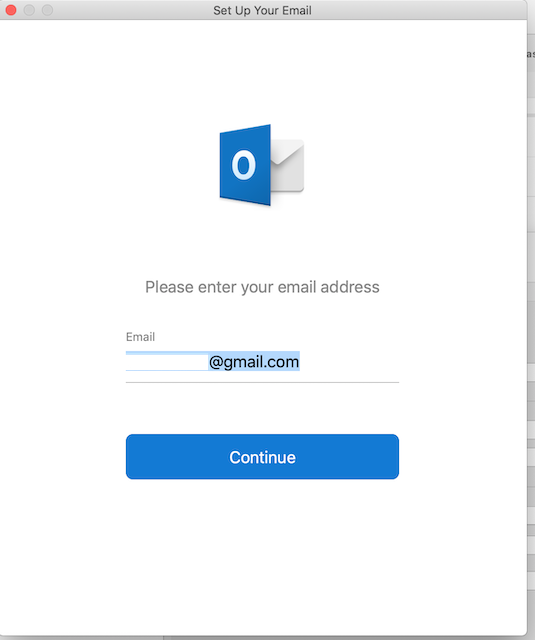
Task: Click the gray envelope behind the Outlook logo
Action: pos(288,165)
